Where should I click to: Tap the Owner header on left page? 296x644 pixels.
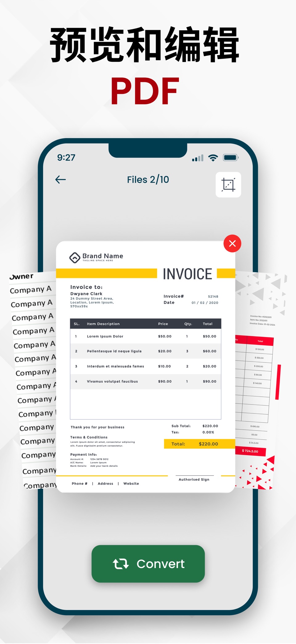pyautogui.click(x=22, y=276)
